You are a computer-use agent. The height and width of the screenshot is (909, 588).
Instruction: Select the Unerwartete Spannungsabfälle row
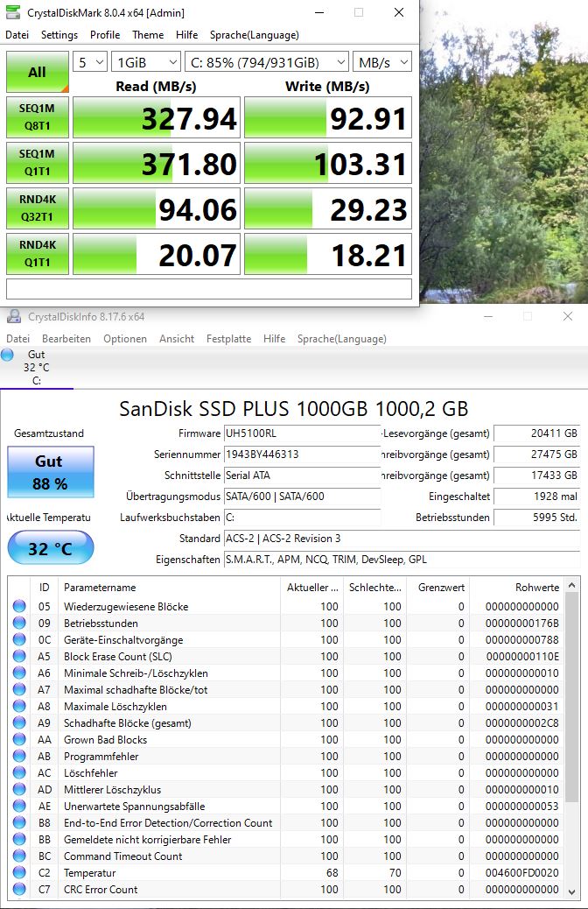coord(286,807)
